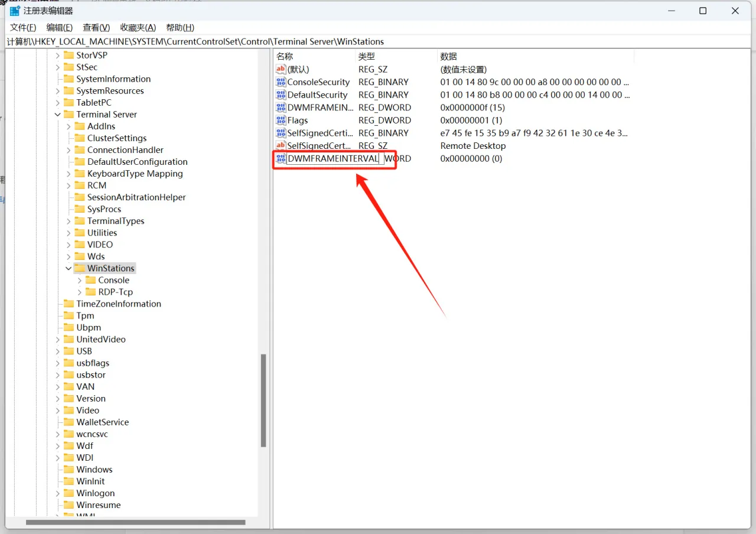The width and height of the screenshot is (756, 534).
Task: Click the tree pane horizontal scrollbar thumb
Action: tap(135, 522)
